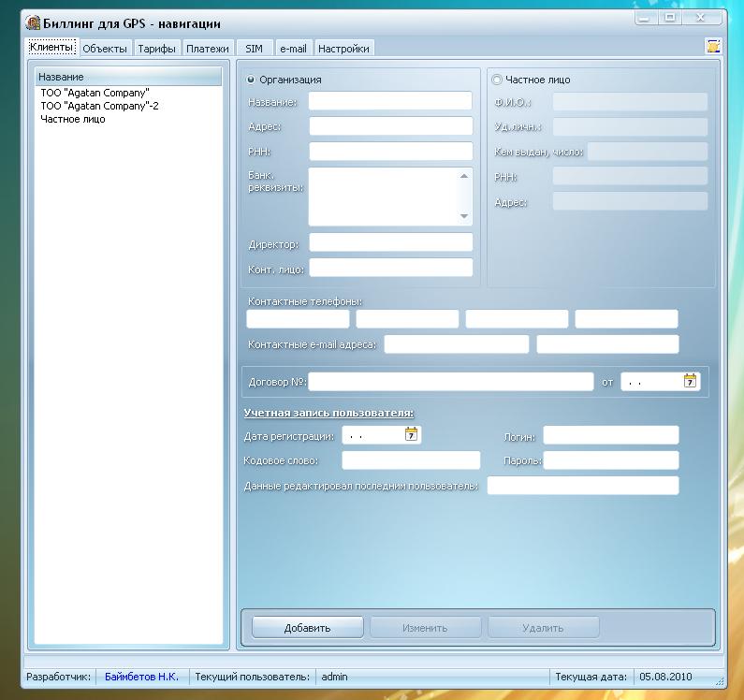Open the e-mail tab

pyautogui.click(x=293, y=49)
